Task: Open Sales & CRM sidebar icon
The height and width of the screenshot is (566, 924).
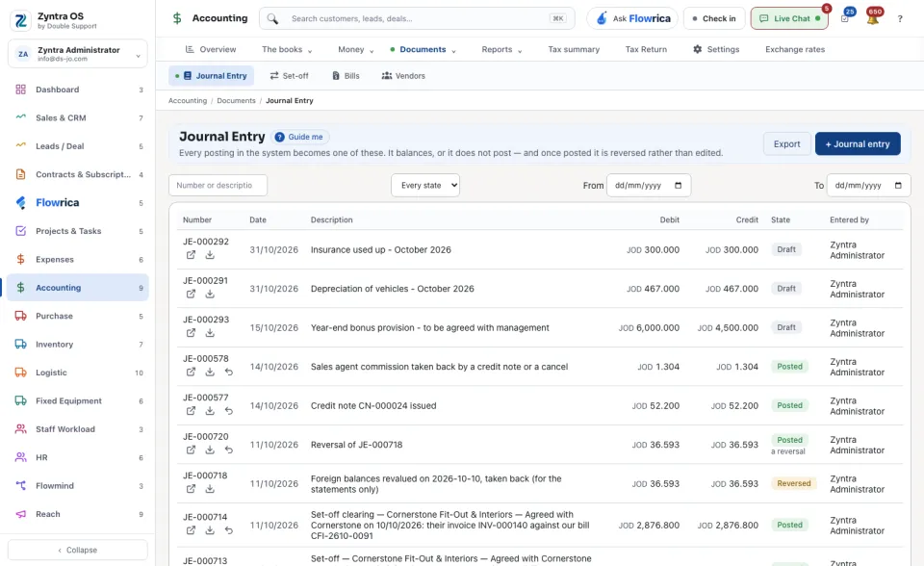Action: pos(20,117)
